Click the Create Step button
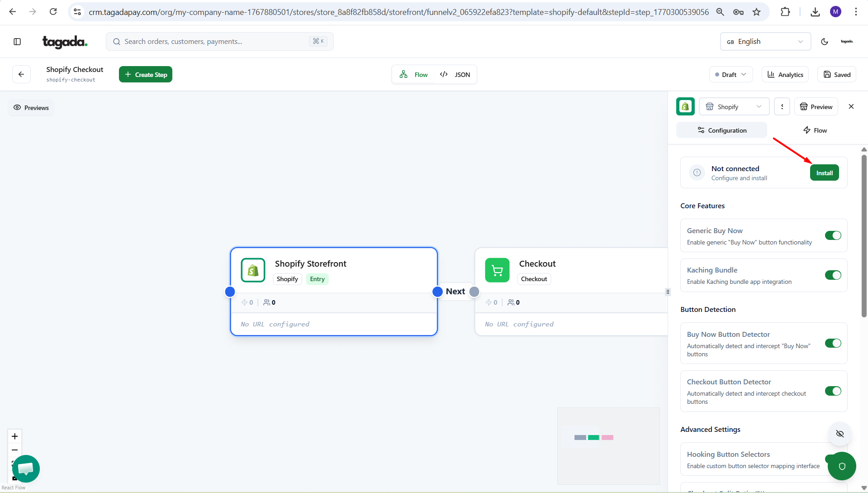The width and height of the screenshot is (868, 493). point(146,75)
